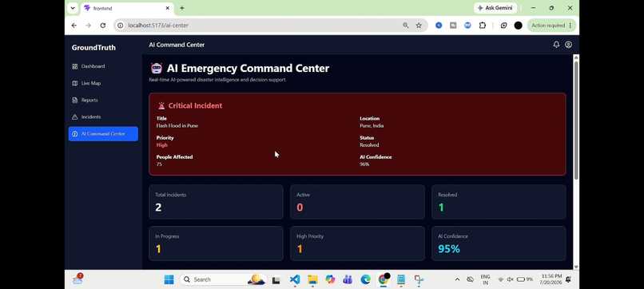The width and height of the screenshot is (644, 289).
Task: Reload the page with refresh icon
Action: (103, 26)
